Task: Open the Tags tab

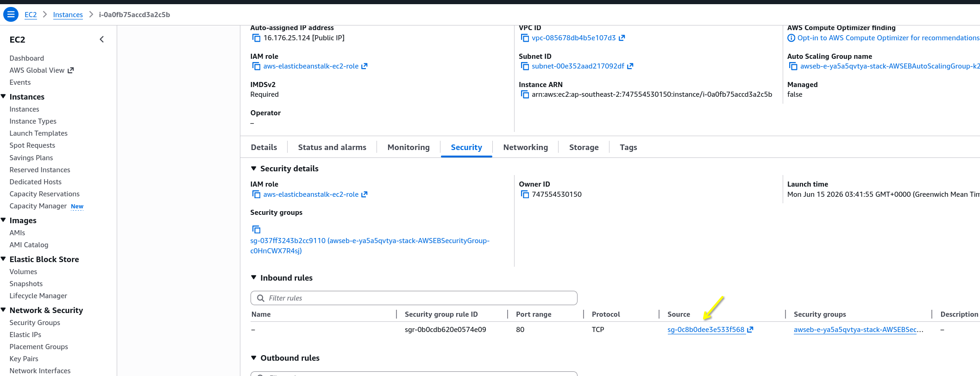Action: click(628, 147)
